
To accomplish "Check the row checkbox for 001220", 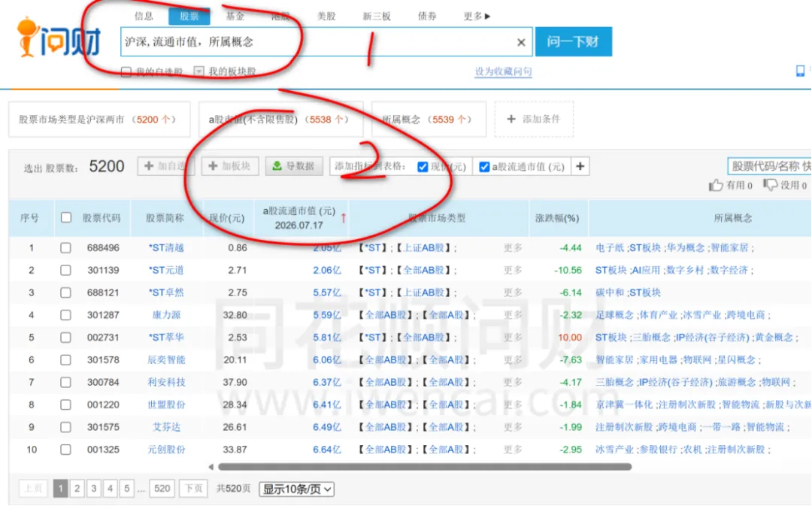I will 65,404.
